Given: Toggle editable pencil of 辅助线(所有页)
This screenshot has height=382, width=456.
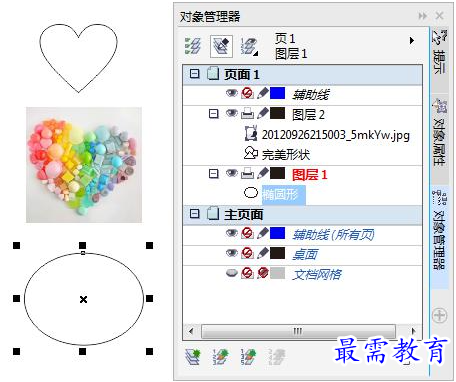Looking at the screenshot, I should click(263, 233).
